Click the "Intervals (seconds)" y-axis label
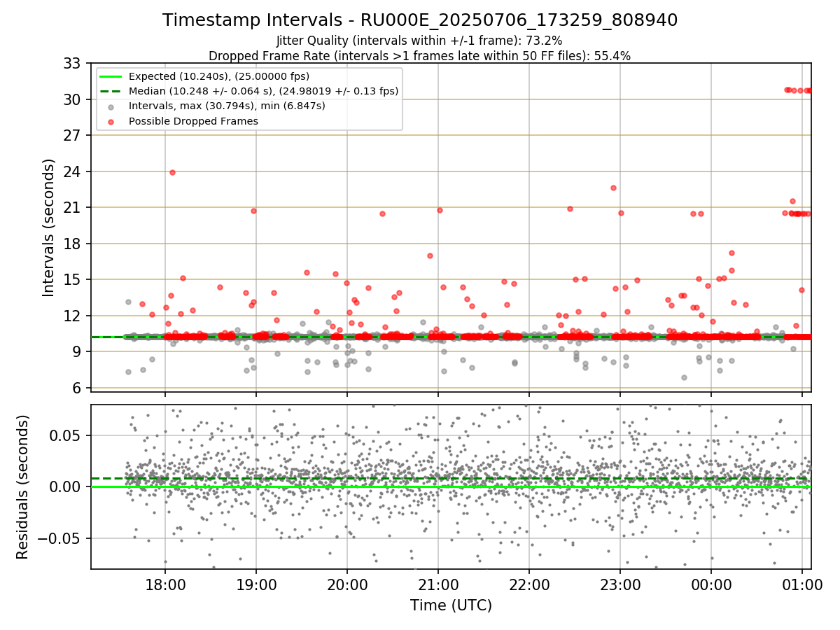The width and height of the screenshot is (840, 630). coord(48,227)
